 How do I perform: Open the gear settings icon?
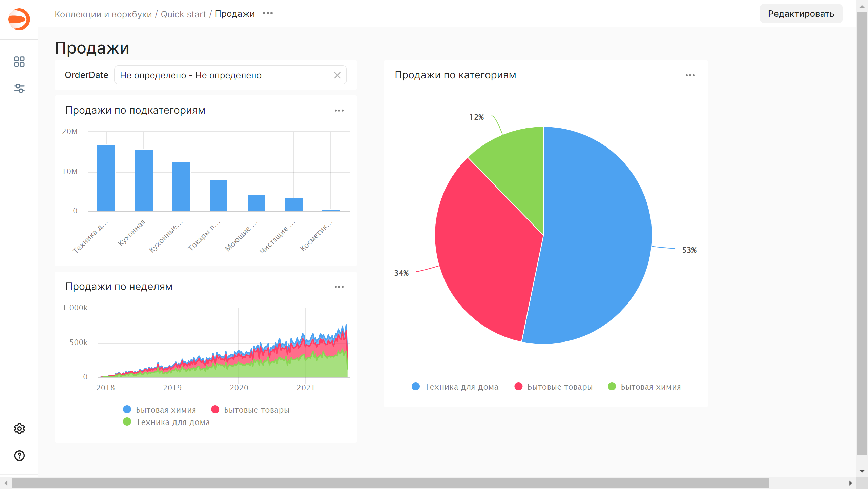pyautogui.click(x=19, y=429)
